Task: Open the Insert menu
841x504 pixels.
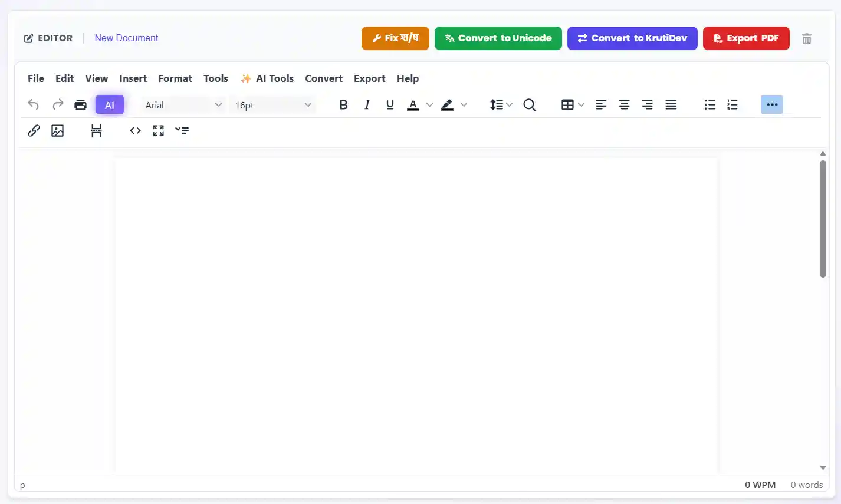Action: click(133, 78)
